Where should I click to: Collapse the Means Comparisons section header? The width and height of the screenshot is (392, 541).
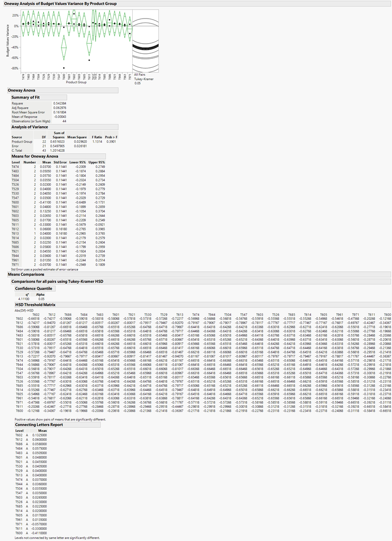[x=26, y=274]
